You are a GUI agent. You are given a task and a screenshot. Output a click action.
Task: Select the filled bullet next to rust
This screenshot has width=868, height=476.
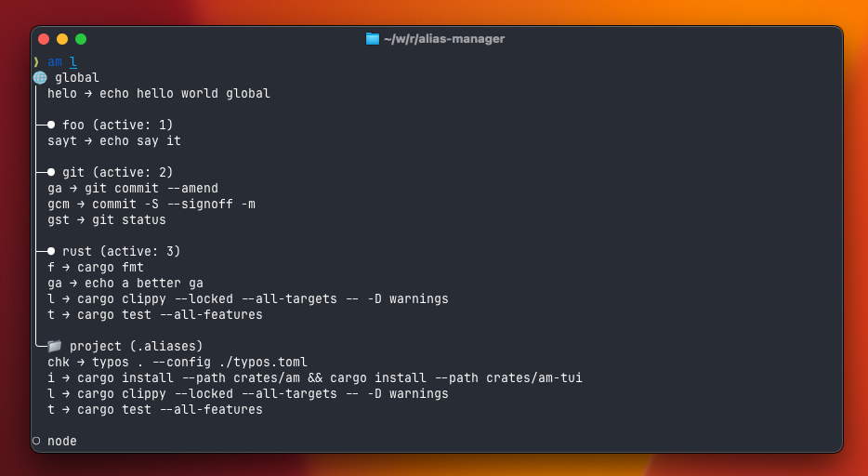51,252
